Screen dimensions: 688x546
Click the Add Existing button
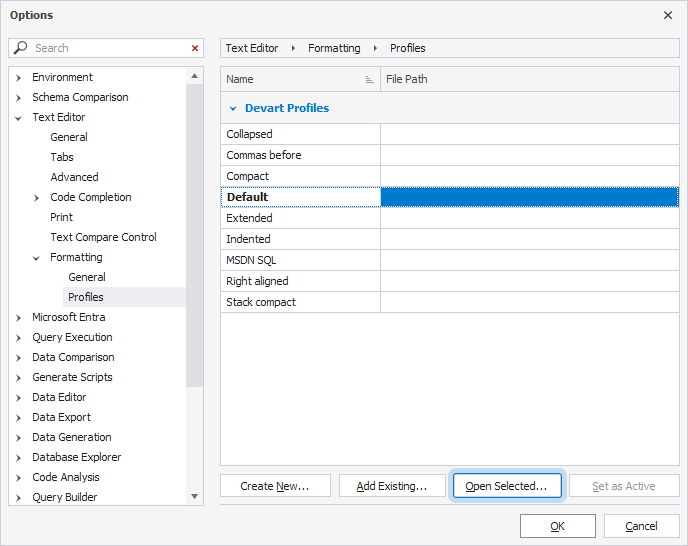coord(392,486)
